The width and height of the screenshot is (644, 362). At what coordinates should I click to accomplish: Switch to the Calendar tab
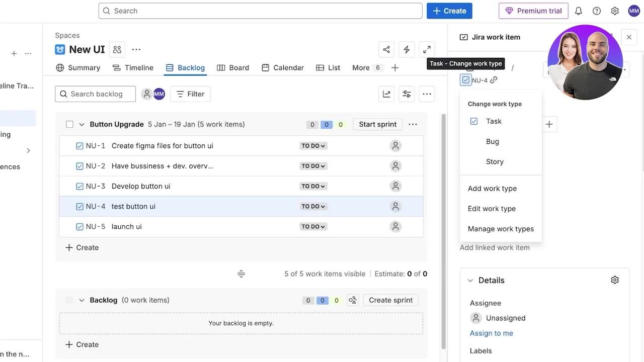(283, 67)
